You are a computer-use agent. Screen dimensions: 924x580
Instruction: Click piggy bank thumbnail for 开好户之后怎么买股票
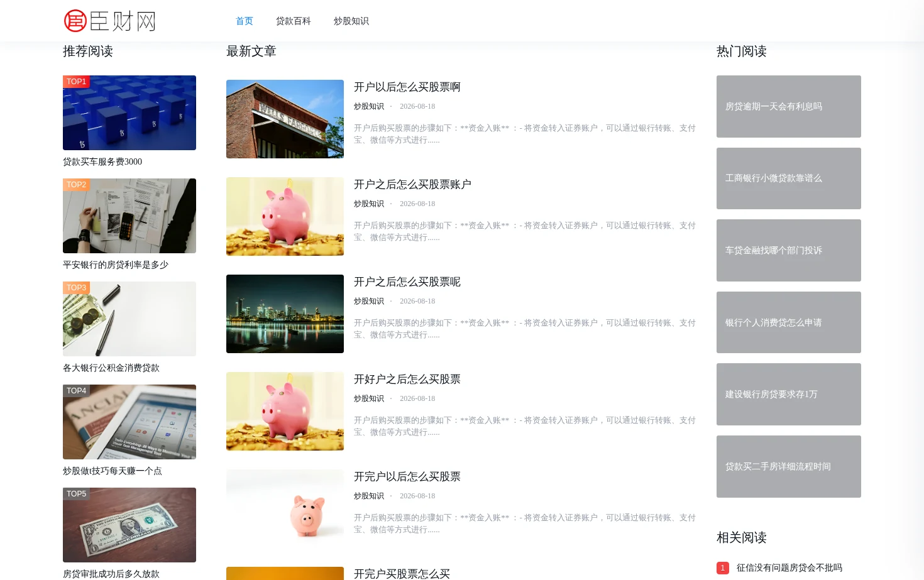tap(285, 411)
